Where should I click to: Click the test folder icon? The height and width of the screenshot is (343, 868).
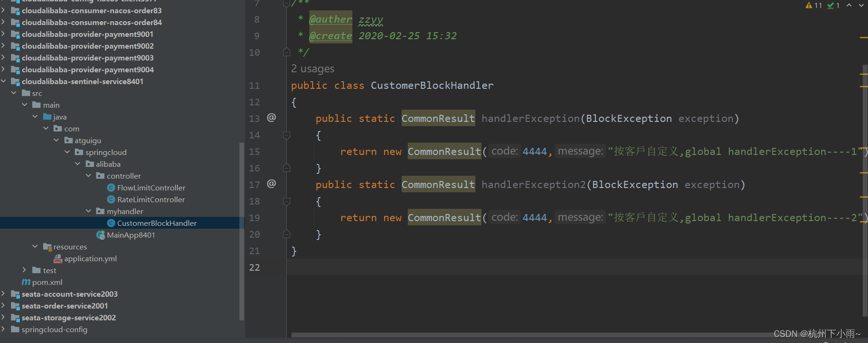pyautogui.click(x=36, y=270)
